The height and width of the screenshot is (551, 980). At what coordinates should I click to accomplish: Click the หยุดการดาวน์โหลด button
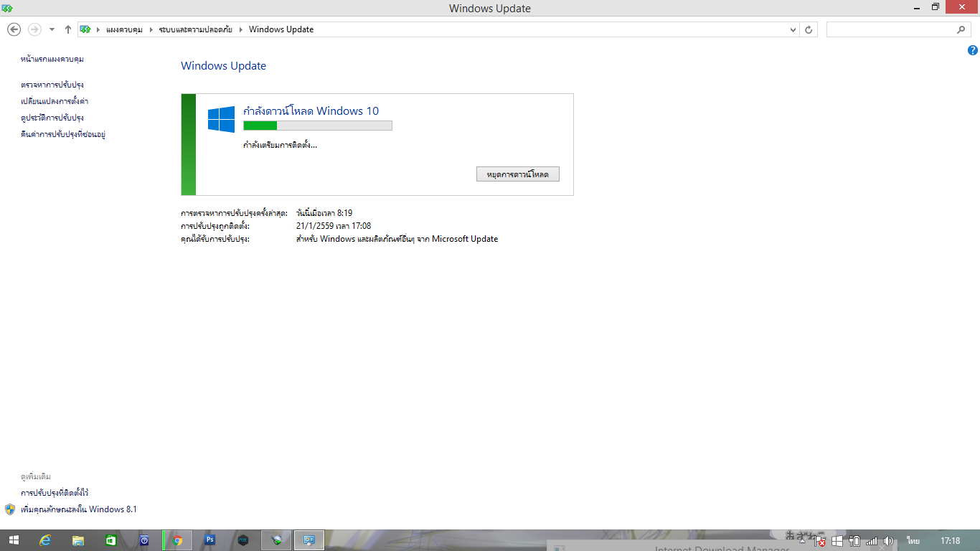(518, 174)
